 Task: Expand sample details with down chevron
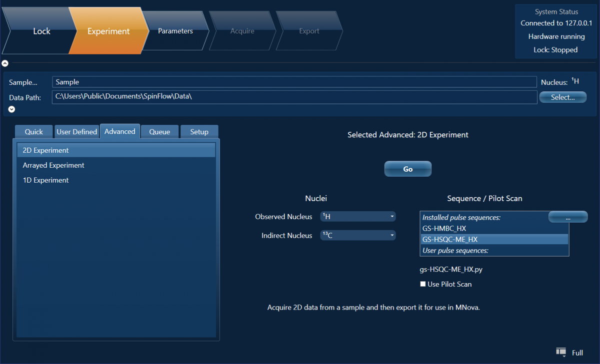click(11, 109)
